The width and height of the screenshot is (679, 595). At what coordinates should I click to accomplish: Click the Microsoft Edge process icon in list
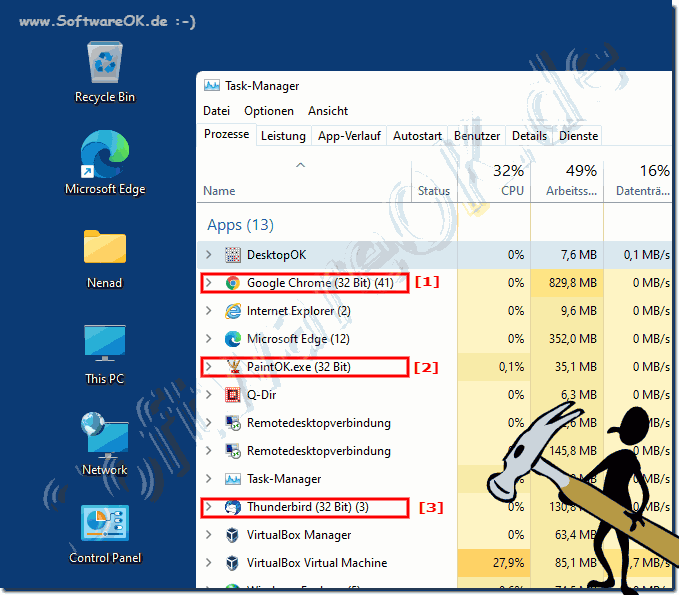click(x=233, y=339)
